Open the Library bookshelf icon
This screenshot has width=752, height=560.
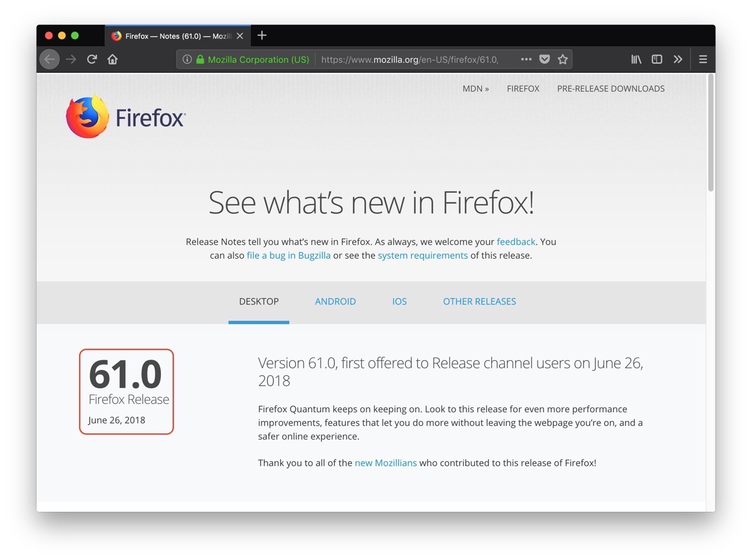[637, 60]
